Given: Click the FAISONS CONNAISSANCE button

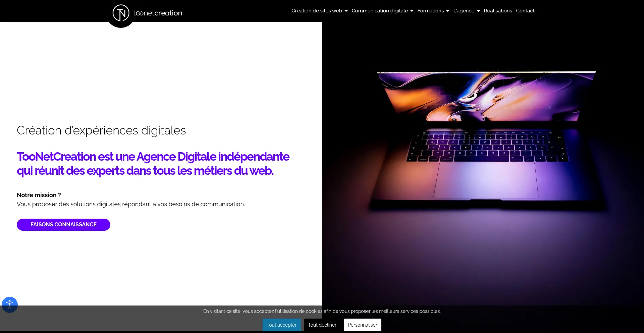Looking at the screenshot, I should [x=63, y=225].
